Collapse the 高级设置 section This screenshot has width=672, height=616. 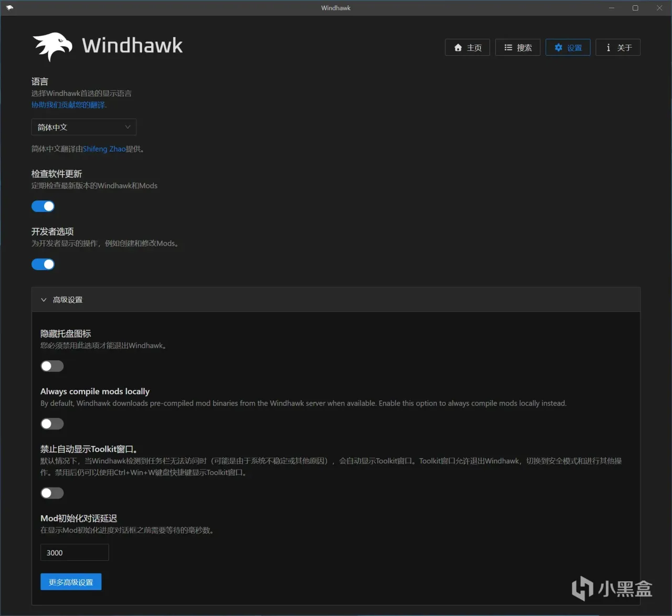tap(336, 300)
